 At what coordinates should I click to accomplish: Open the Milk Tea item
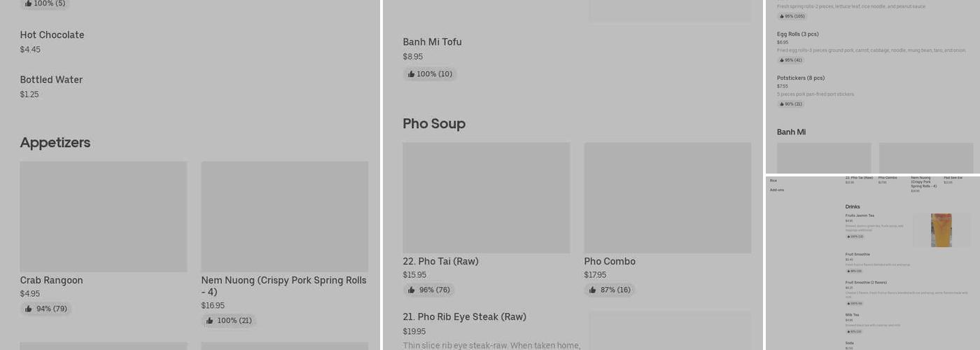[853, 315]
